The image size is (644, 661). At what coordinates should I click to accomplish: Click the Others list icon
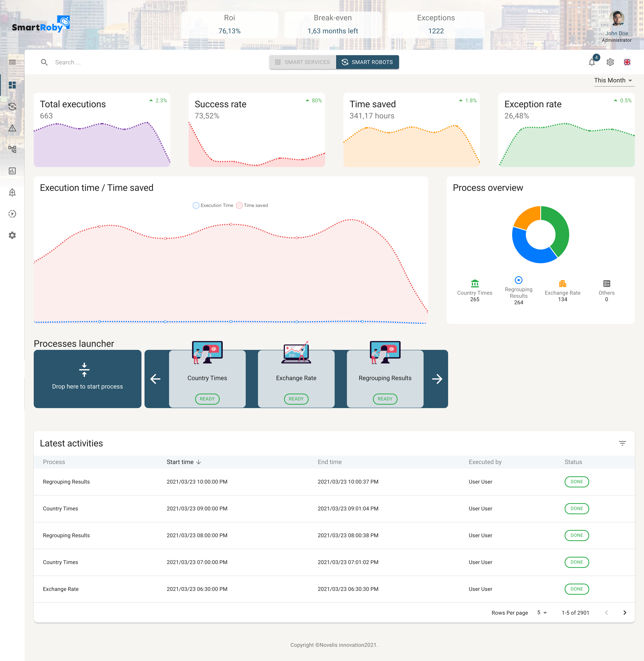607,283
